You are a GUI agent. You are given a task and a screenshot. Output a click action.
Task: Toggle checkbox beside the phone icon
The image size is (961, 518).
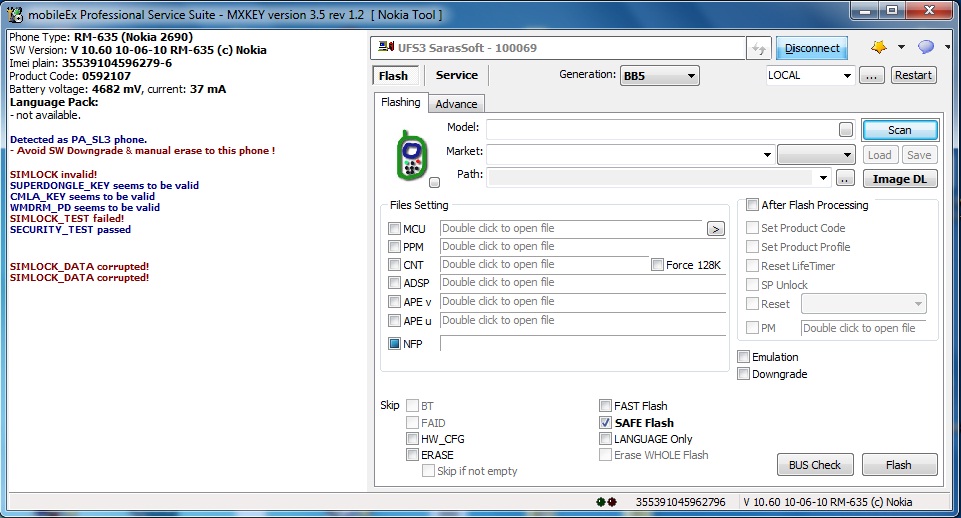(x=435, y=183)
